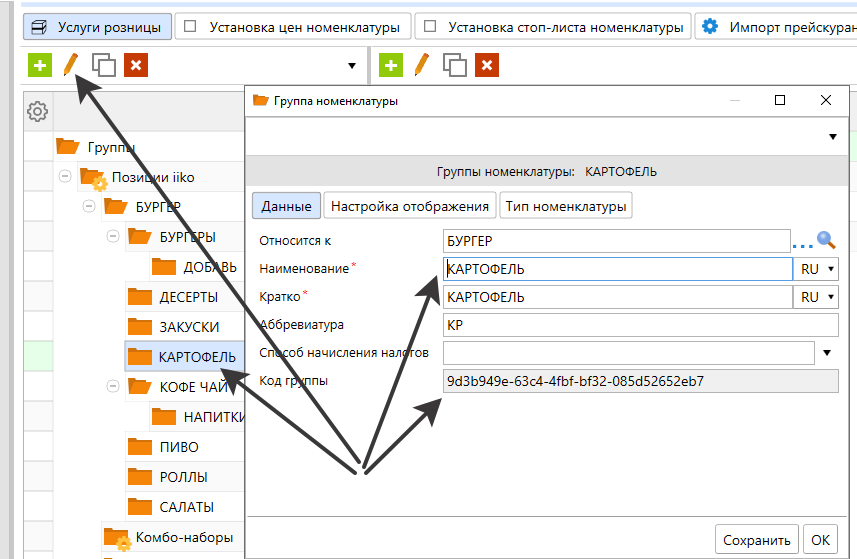Select the Комбо-наборы folder
857x559 pixels.
click(x=168, y=538)
